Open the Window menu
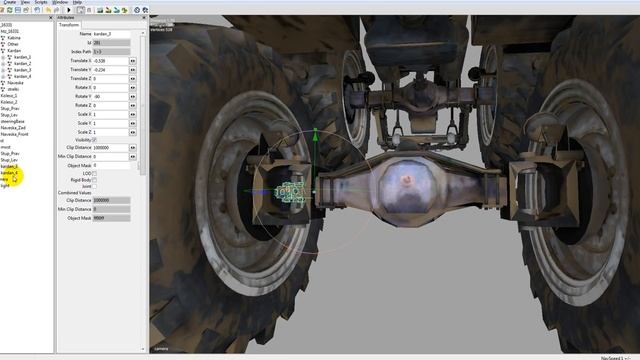The image size is (640, 360). click(x=60, y=2)
